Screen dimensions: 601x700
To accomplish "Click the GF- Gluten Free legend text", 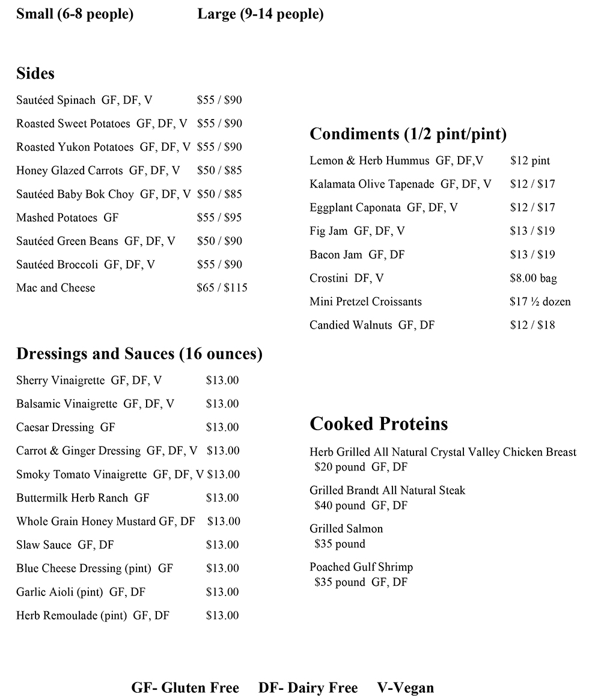I will click(x=185, y=687).
